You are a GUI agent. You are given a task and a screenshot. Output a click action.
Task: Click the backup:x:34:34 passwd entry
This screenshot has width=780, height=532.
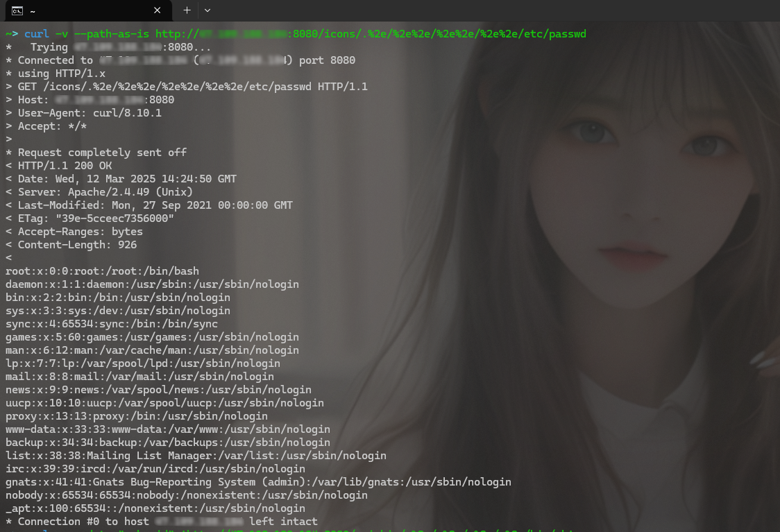(x=168, y=443)
